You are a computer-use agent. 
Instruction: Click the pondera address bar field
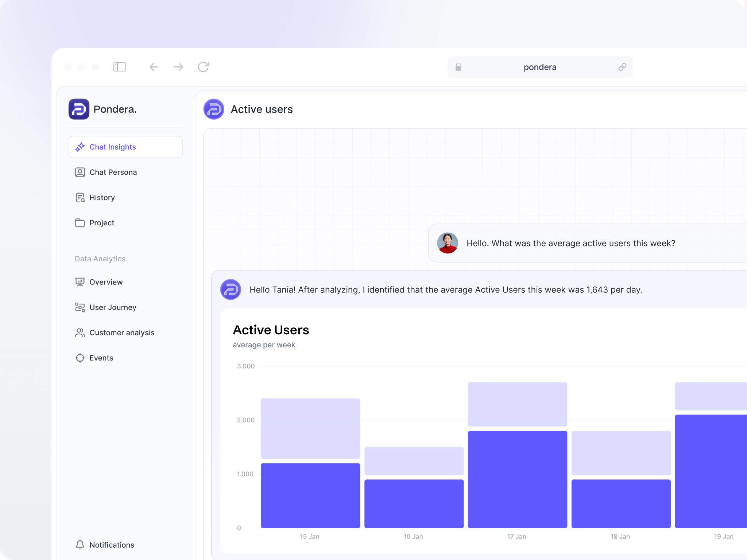coord(540,67)
